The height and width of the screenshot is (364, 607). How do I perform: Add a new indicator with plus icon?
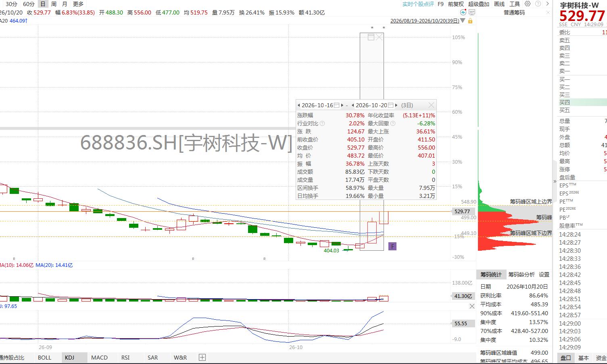click(x=202, y=357)
